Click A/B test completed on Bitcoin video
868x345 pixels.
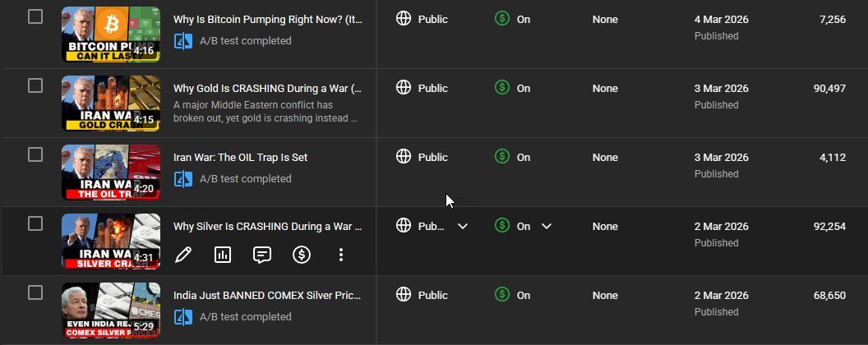[245, 41]
